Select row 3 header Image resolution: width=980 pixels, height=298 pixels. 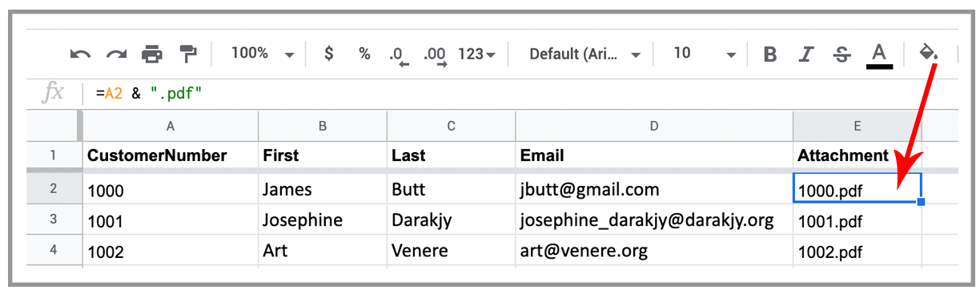(54, 219)
